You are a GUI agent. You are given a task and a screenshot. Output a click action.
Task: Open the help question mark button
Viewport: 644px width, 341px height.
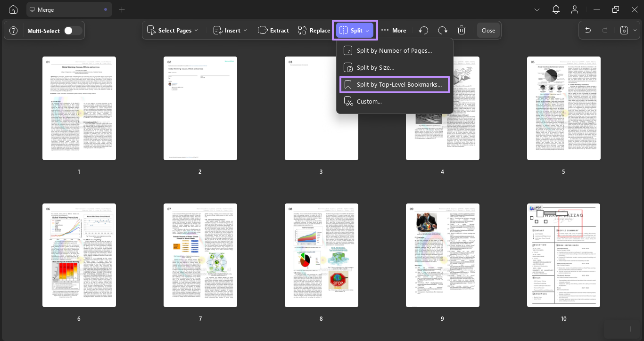pyautogui.click(x=13, y=30)
